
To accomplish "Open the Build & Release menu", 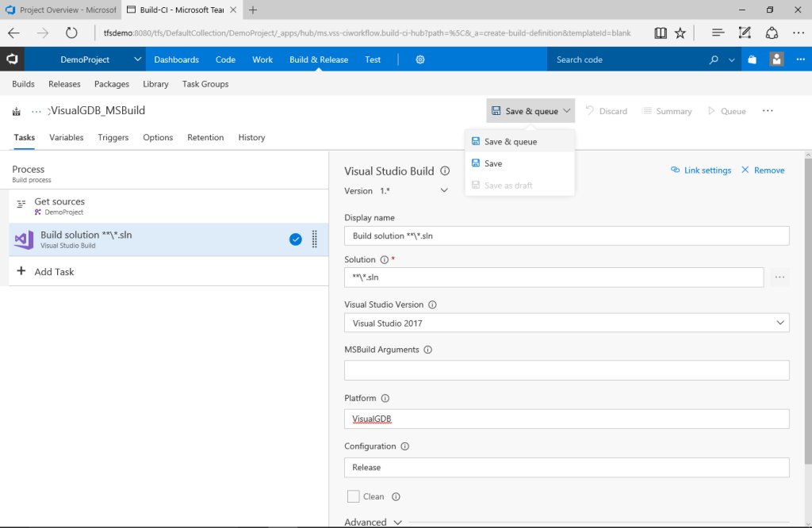I will [318, 59].
